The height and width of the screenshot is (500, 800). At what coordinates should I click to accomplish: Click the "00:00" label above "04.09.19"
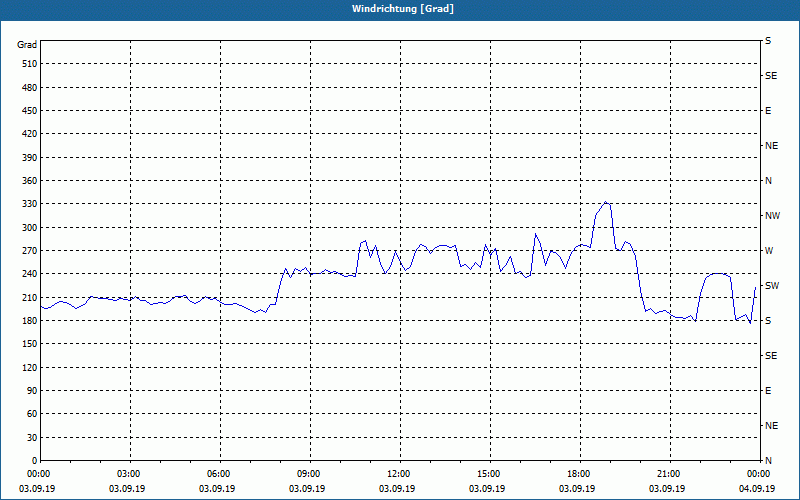[758, 474]
